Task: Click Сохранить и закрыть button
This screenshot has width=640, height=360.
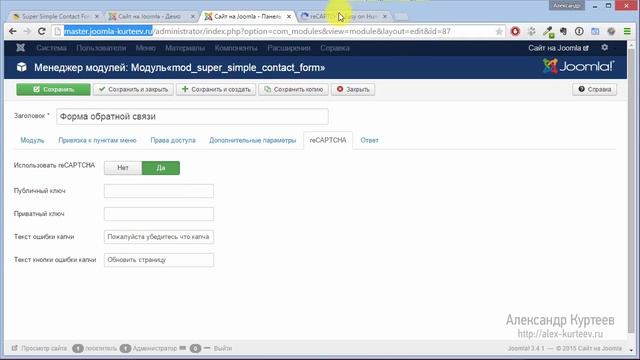Action: point(133,89)
